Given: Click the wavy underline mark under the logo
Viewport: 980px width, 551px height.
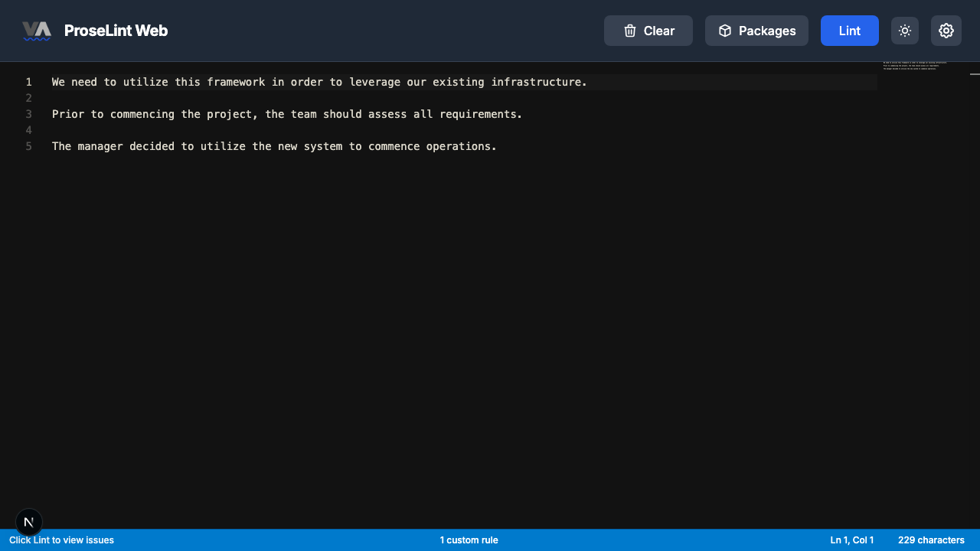Looking at the screenshot, I should (37, 37).
